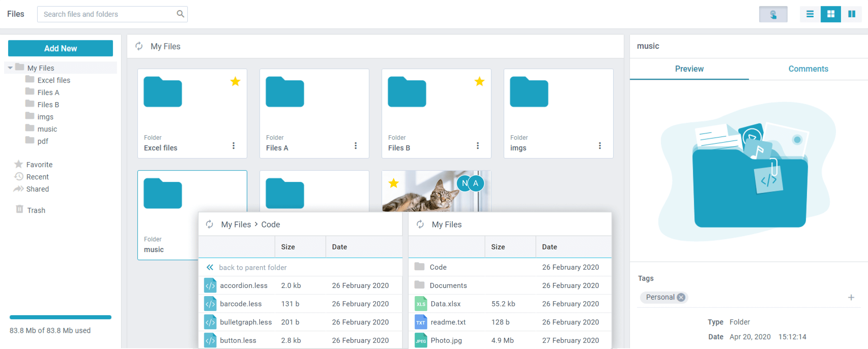This screenshot has width=868, height=349.
Task: Open three-dot menu on imgs folder
Action: (x=600, y=145)
